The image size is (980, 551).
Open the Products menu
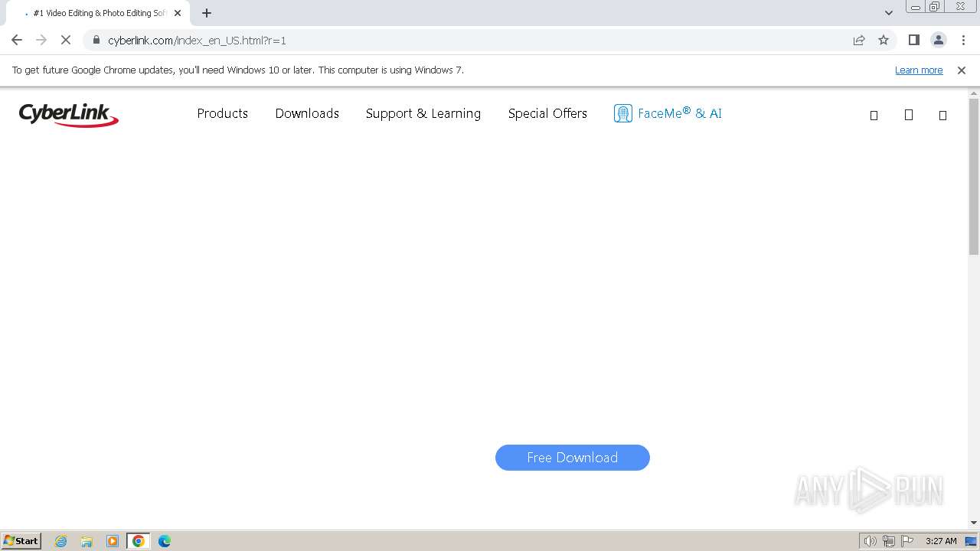click(x=223, y=113)
